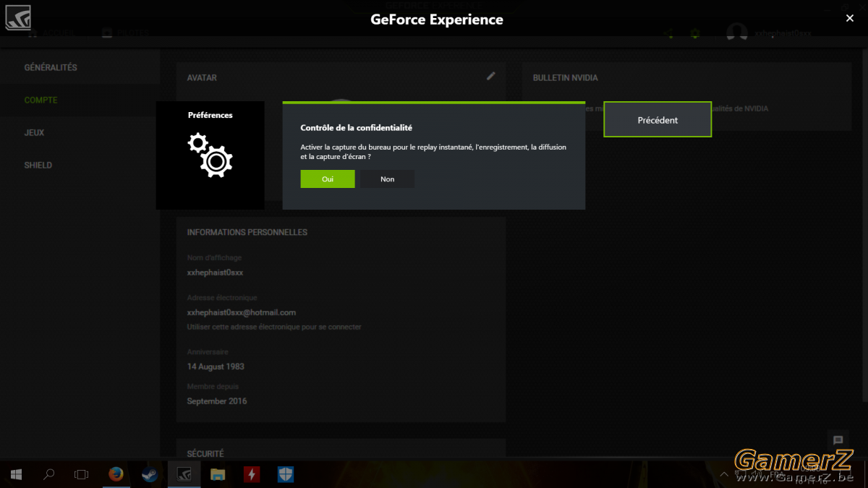
Task: Click the email xxhephaist0sxx@hotmail.com
Action: click(242, 312)
